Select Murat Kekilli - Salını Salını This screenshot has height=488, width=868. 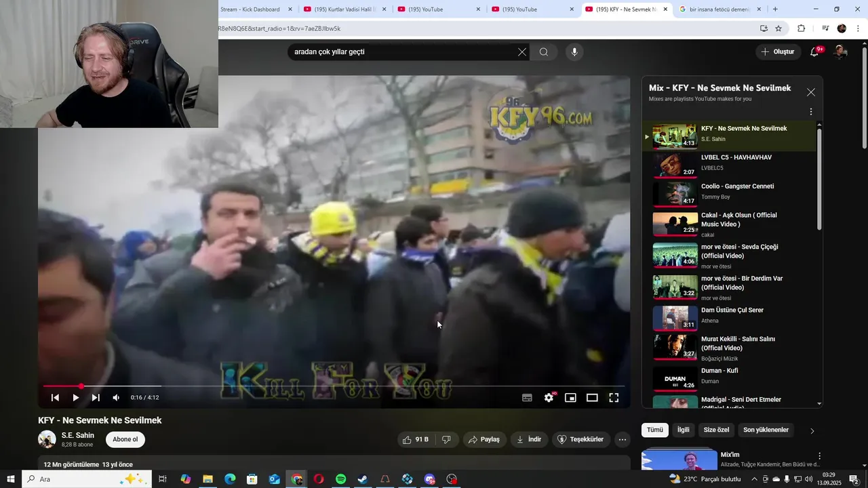pos(730,348)
